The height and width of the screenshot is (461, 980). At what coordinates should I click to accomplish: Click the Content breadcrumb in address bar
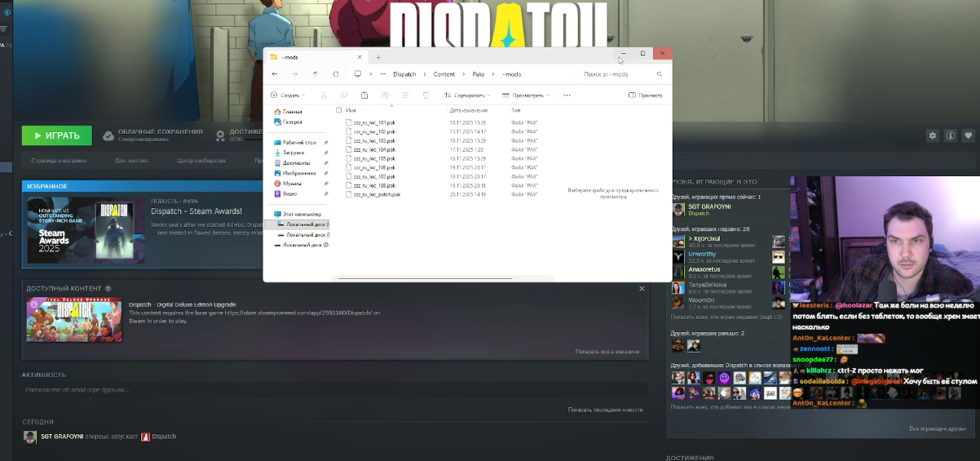(x=444, y=74)
